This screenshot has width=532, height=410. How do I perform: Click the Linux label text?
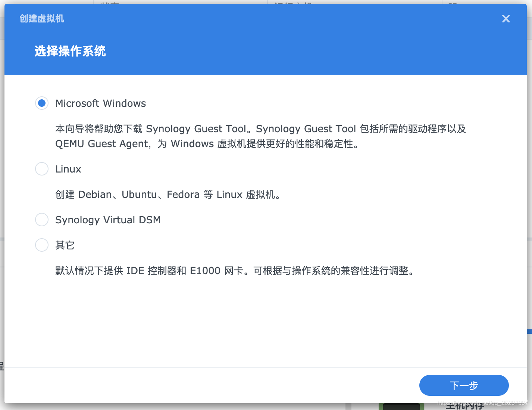[x=68, y=169]
